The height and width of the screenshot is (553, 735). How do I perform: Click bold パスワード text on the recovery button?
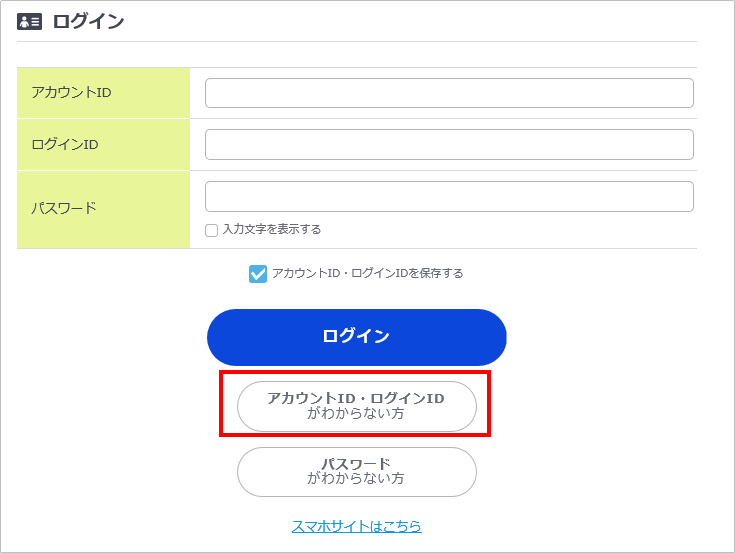(356, 464)
